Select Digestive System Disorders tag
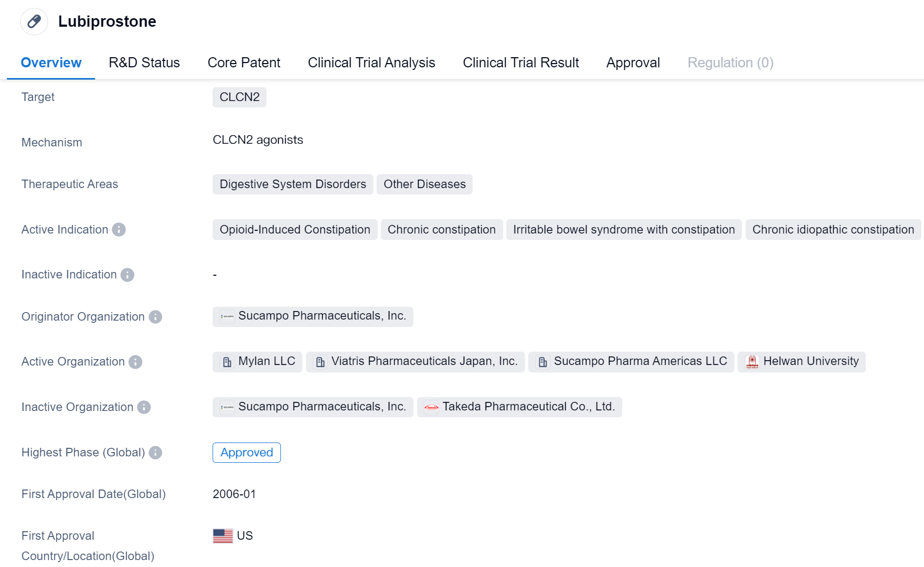 click(x=293, y=184)
